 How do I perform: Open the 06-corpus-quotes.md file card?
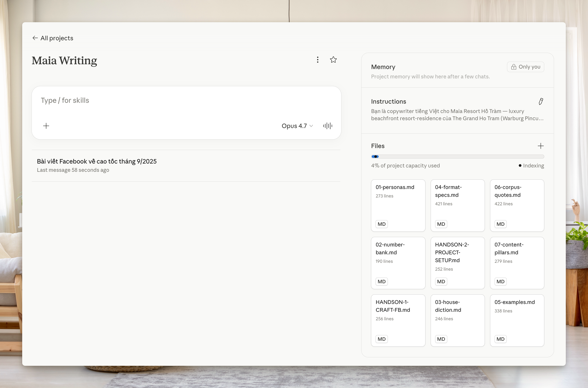point(517,205)
